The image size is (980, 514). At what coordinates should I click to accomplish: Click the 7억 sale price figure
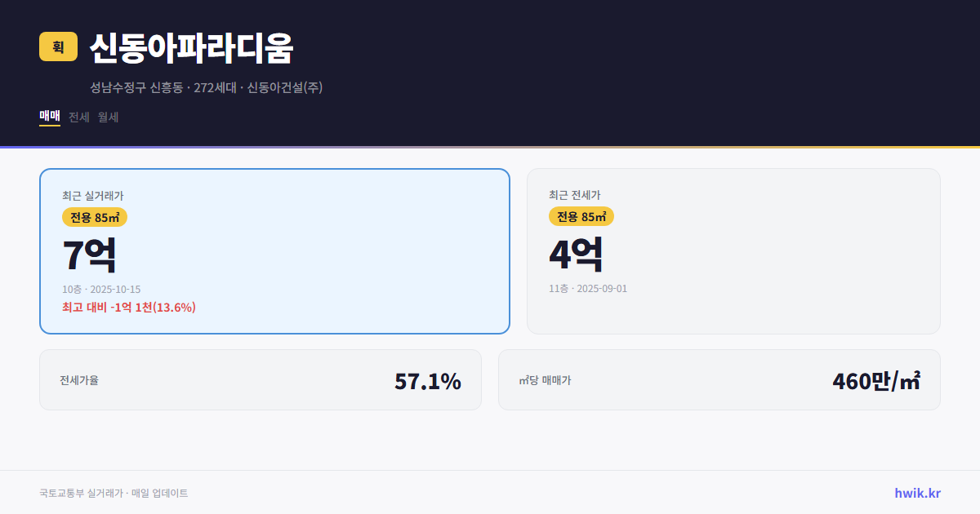pos(90,253)
